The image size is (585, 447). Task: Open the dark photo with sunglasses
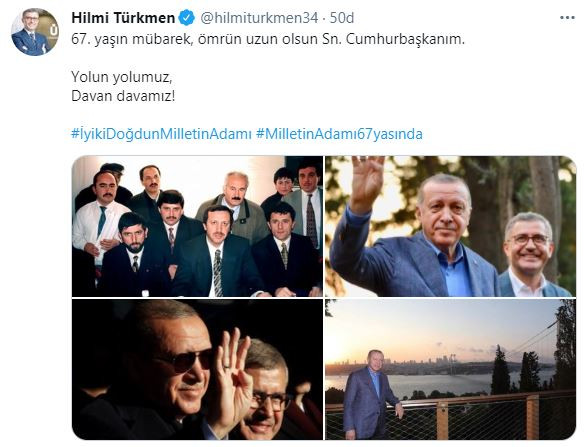tap(197, 369)
